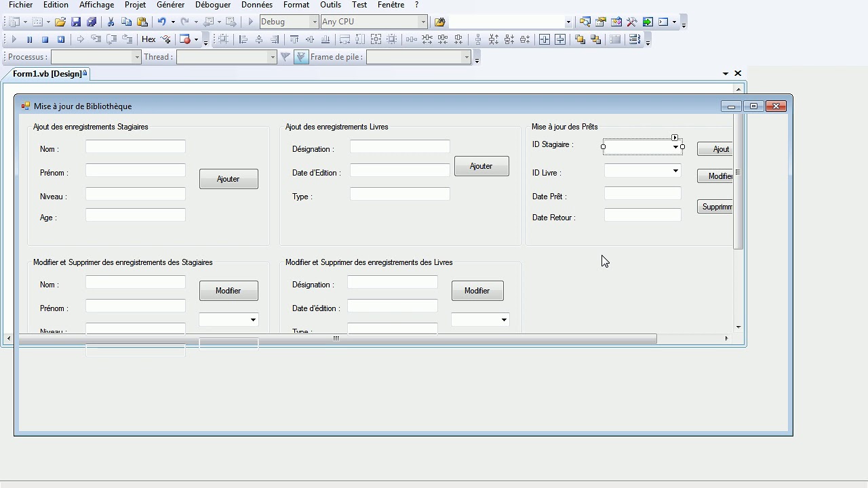Viewport: 868px width, 488px height.
Task: Open the Projet menu
Action: (x=135, y=5)
